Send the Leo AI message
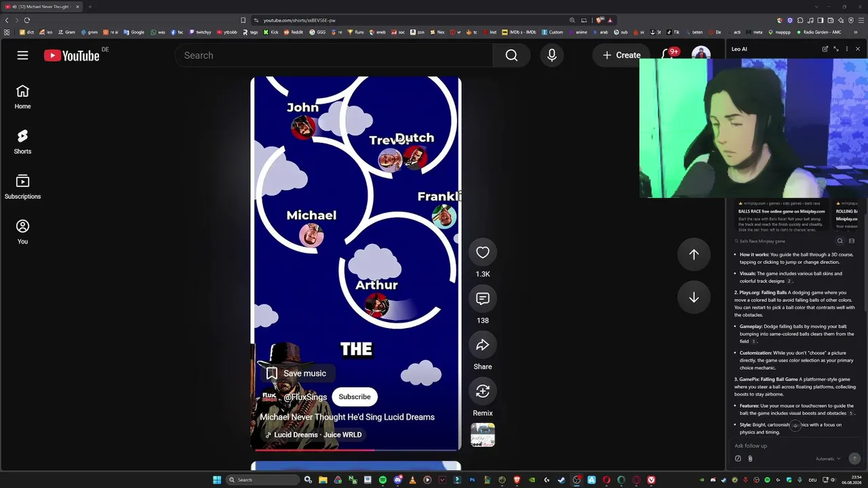868x488 pixels. [x=854, y=459]
